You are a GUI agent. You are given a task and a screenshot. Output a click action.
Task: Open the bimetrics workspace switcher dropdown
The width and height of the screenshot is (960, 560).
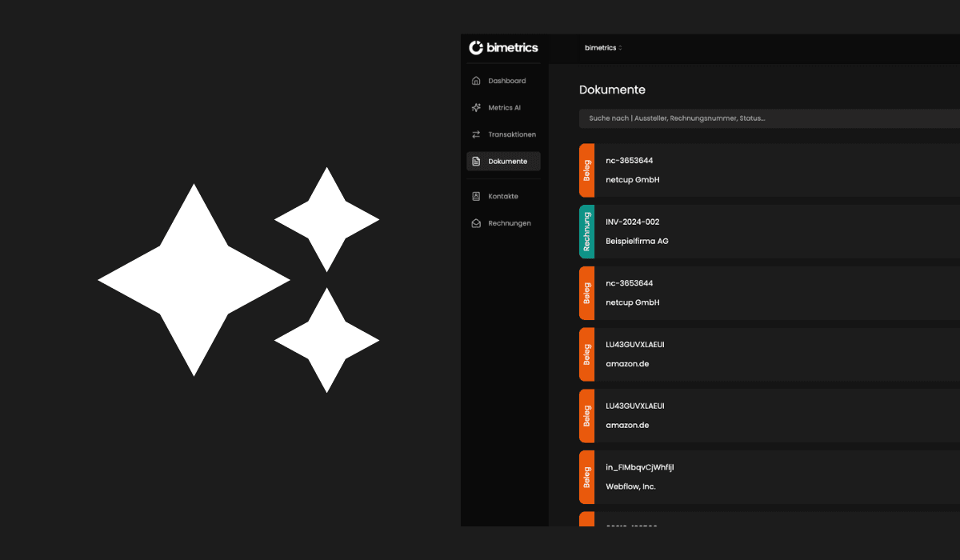(603, 48)
